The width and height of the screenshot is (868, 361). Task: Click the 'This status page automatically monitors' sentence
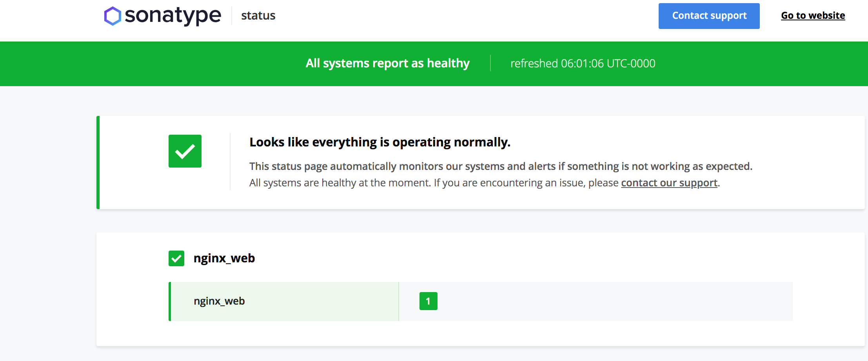point(501,166)
